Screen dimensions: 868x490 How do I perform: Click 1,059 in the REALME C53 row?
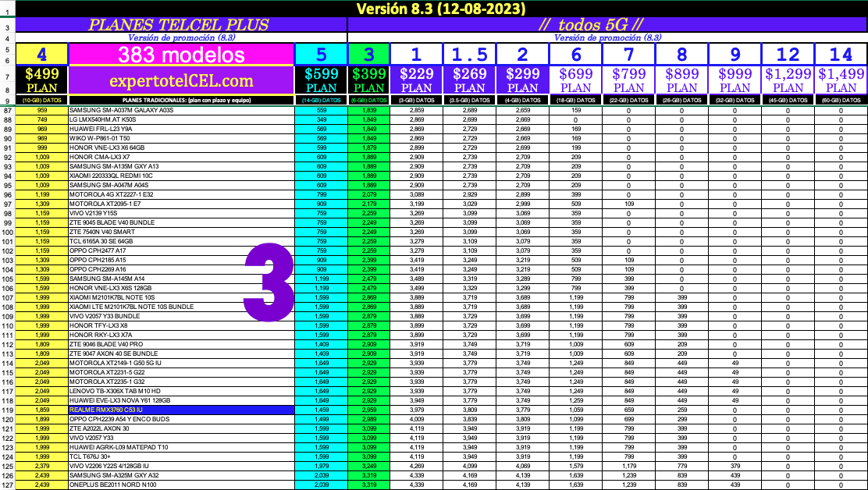(575, 410)
